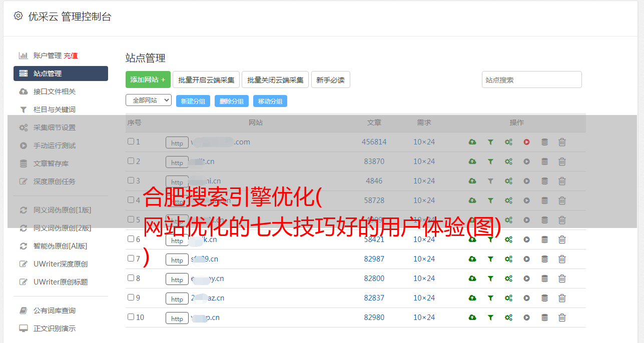Select the row 10 checkbox
This screenshot has width=644, height=343.
click(131, 317)
